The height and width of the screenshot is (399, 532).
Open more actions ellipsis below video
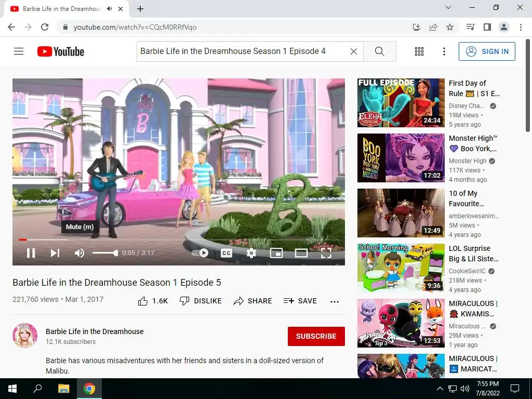point(335,302)
